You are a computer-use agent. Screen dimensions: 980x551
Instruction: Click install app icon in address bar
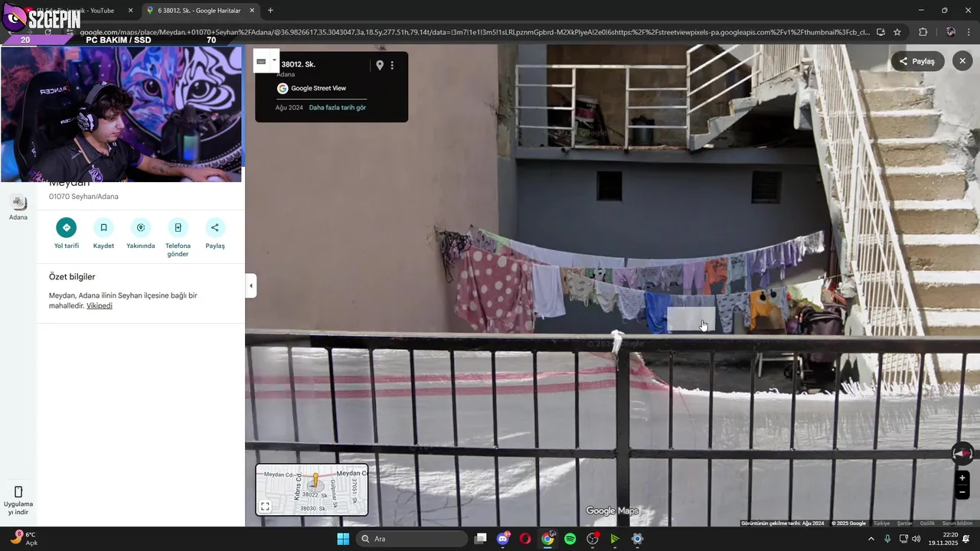click(x=880, y=32)
